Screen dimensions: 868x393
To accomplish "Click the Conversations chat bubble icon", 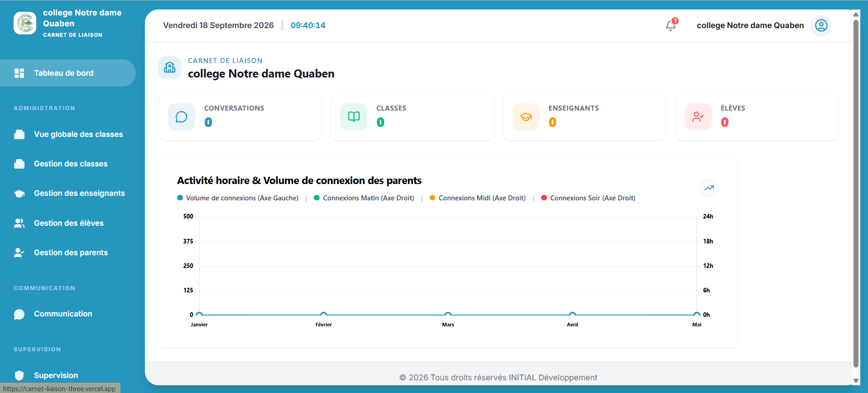I will click(182, 117).
